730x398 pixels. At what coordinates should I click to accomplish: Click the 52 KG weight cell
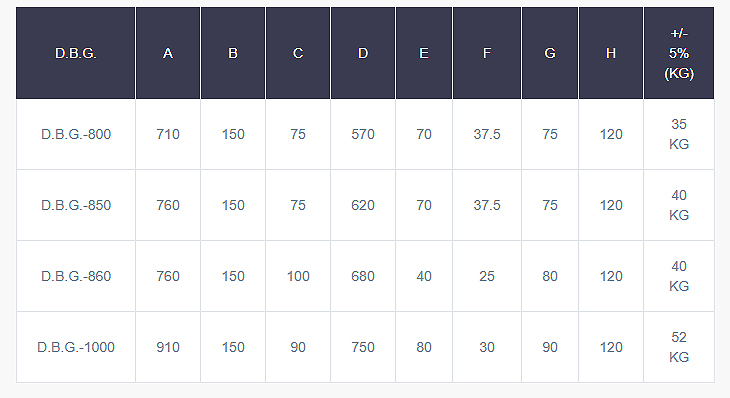tap(679, 347)
